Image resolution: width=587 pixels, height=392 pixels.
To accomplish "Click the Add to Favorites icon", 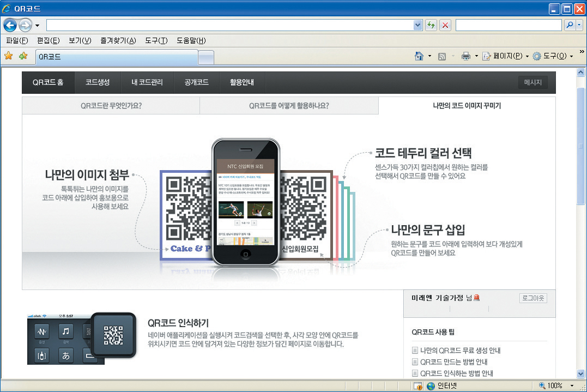I will [23, 56].
